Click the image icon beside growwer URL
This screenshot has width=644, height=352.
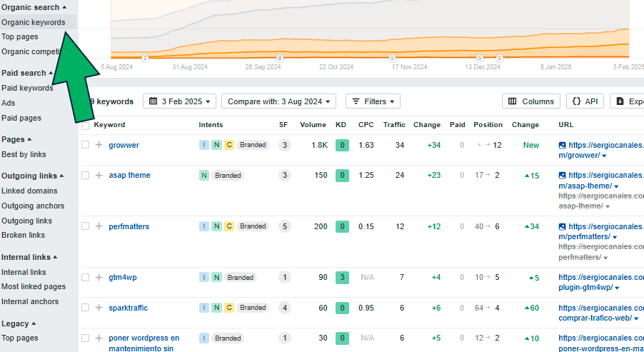click(563, 146)
